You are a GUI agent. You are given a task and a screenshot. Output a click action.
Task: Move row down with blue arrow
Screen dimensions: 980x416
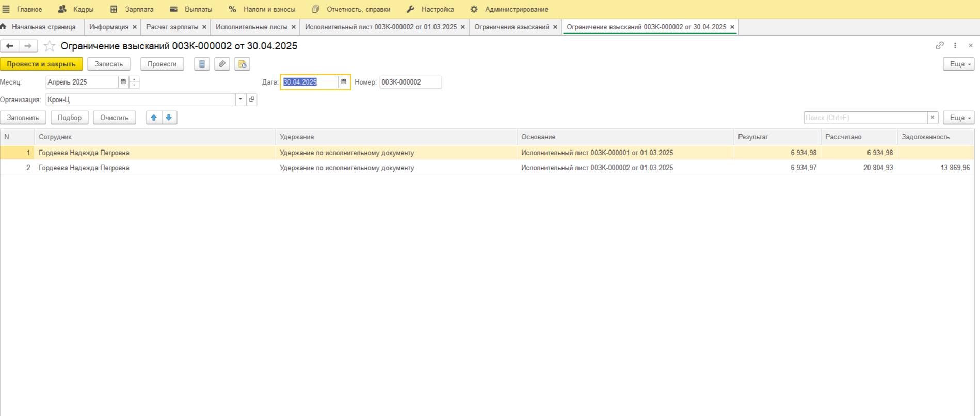pyautogui.click(x=169, y=118)
